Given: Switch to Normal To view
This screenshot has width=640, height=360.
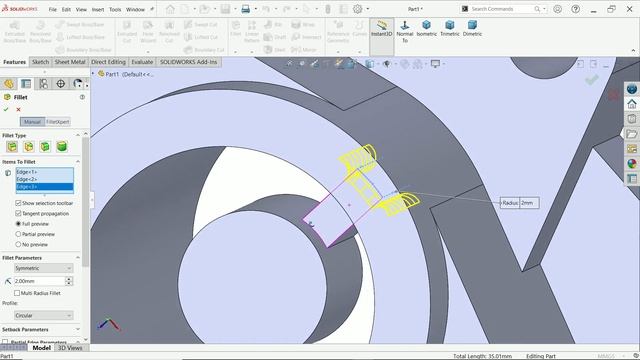Looking at the screenshot, I should (x=405, y=31).
